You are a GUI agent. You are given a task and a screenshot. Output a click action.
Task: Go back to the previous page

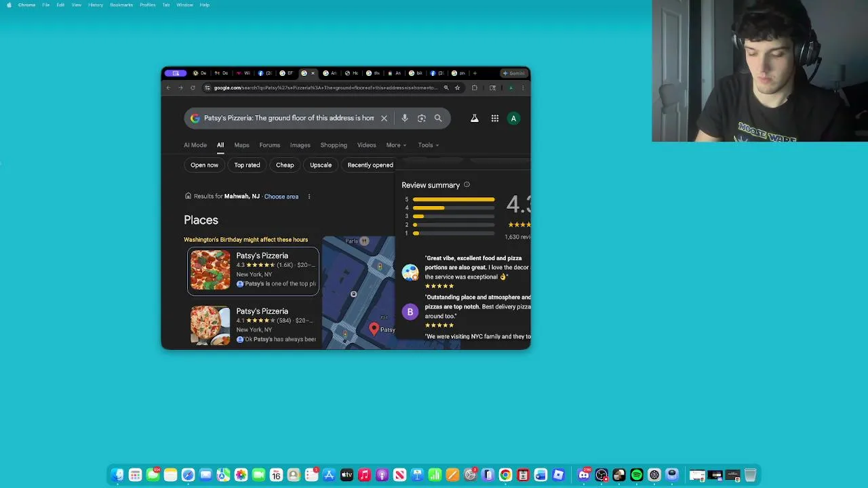(x=168, y=87)
